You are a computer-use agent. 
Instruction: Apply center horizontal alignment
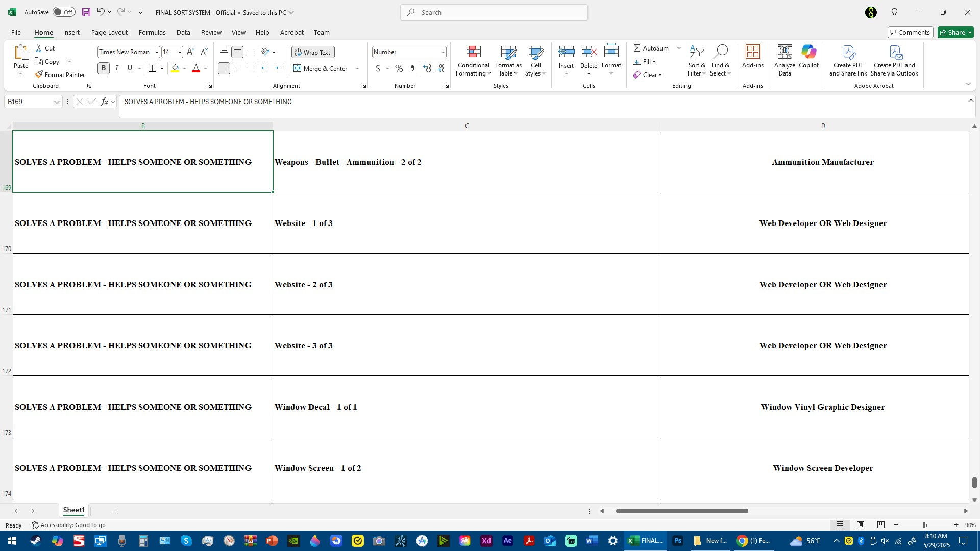point(237,68)
